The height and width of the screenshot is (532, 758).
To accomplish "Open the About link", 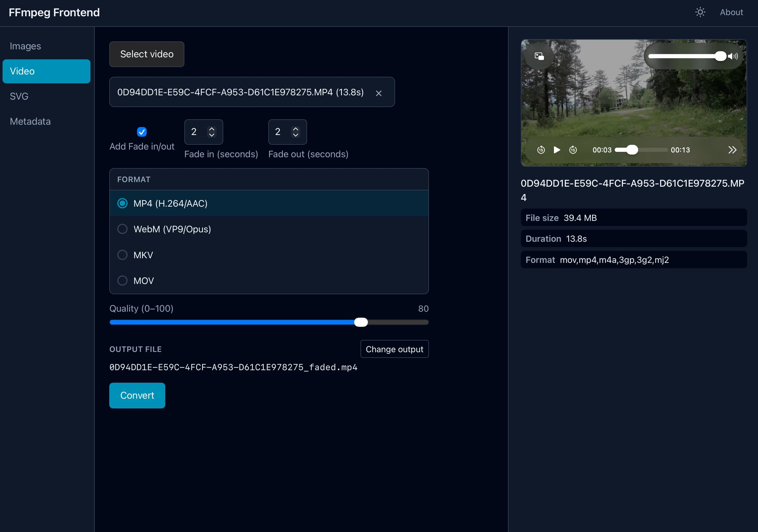I will click(x=731, y=12).
